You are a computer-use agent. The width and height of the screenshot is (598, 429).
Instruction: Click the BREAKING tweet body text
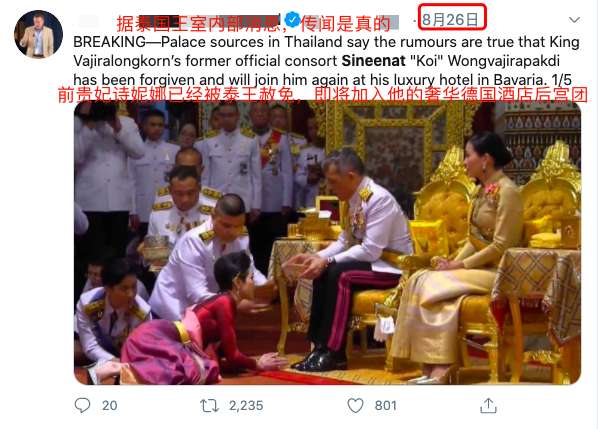pos(326,61)
